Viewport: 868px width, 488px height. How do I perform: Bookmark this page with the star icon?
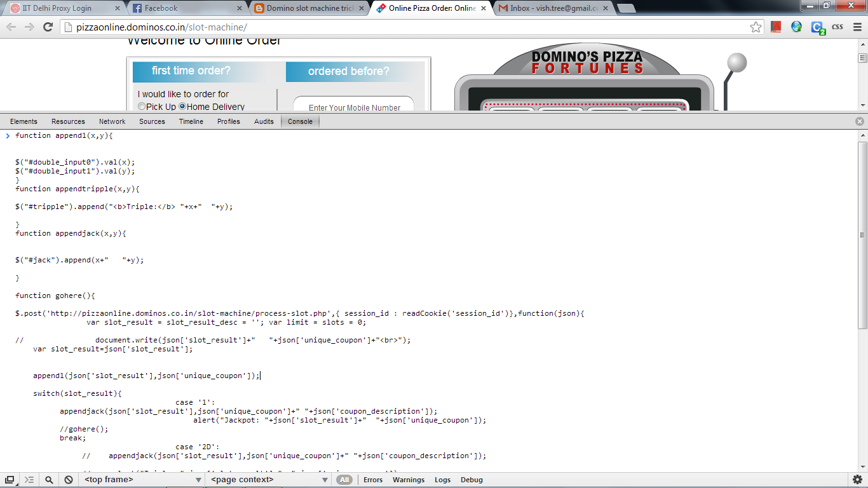[756, 27]
